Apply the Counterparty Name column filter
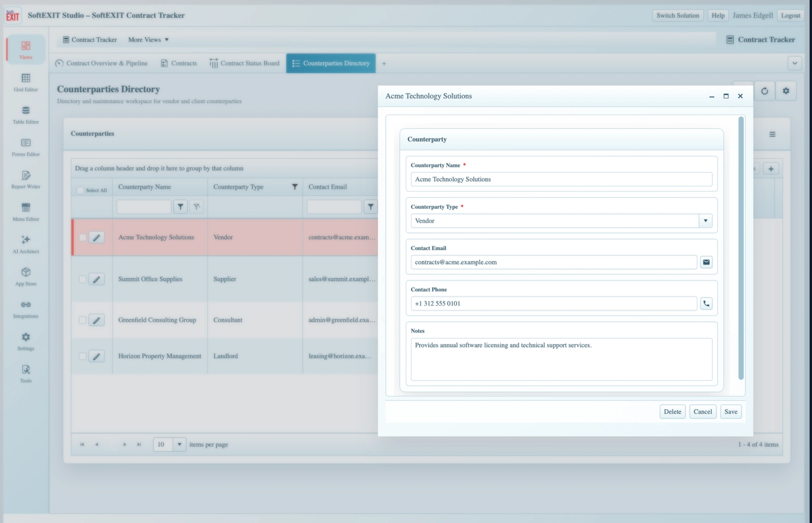This screenshot has height=523, width=812. 180,206
